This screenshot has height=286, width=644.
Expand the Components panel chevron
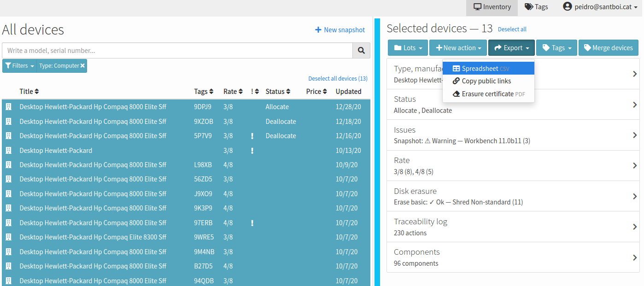click(x=635, y=258)
